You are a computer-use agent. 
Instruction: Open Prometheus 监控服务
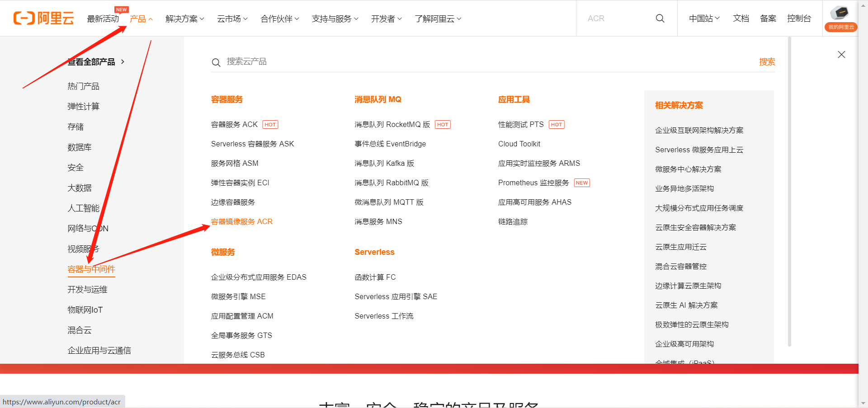pos(533,183)
